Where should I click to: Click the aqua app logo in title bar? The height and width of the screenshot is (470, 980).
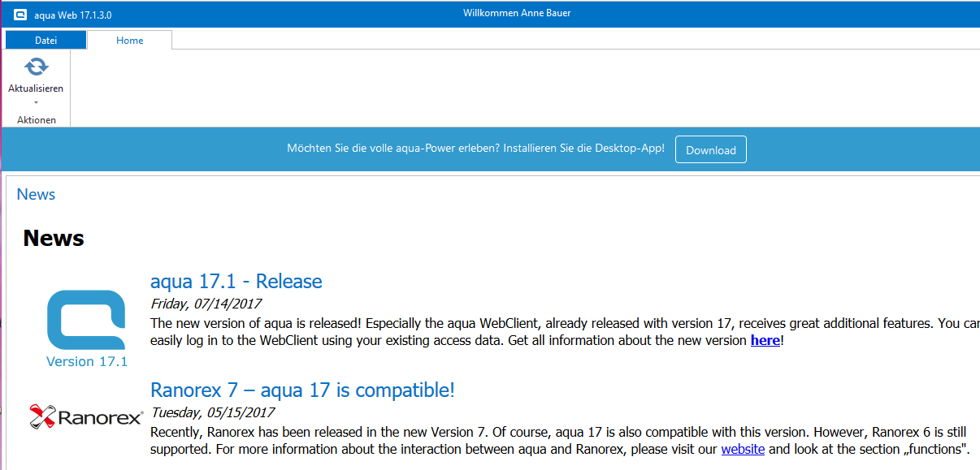tap(20, 15)
